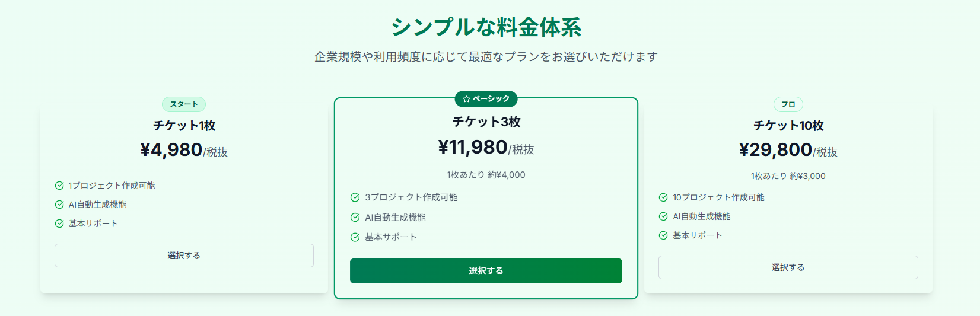980x316 pixels.
Task: Click the ¥4,980 price on the スタート card
Action: (x=171, y=150)
